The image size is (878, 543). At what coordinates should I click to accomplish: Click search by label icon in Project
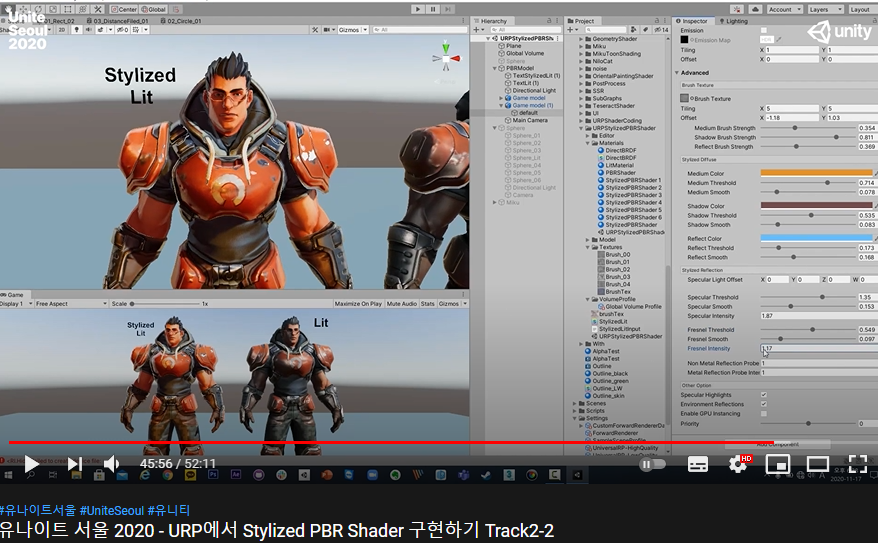tap(646, 30)
